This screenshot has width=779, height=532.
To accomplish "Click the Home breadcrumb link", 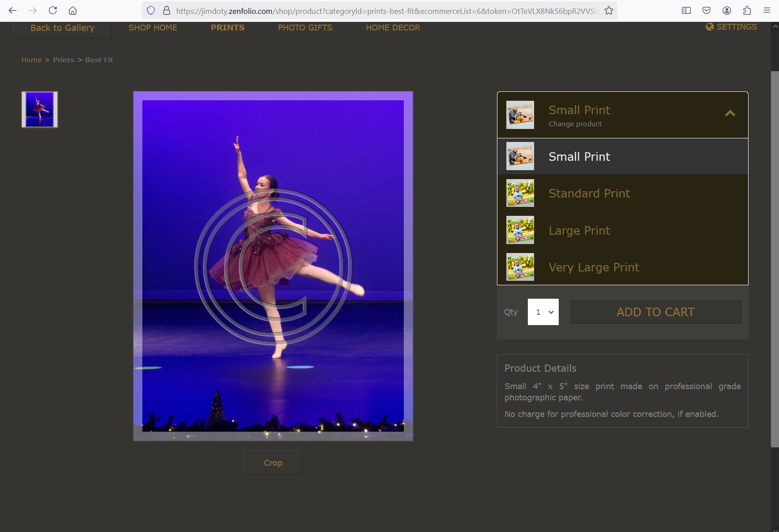I will click(x=31, y=60).
